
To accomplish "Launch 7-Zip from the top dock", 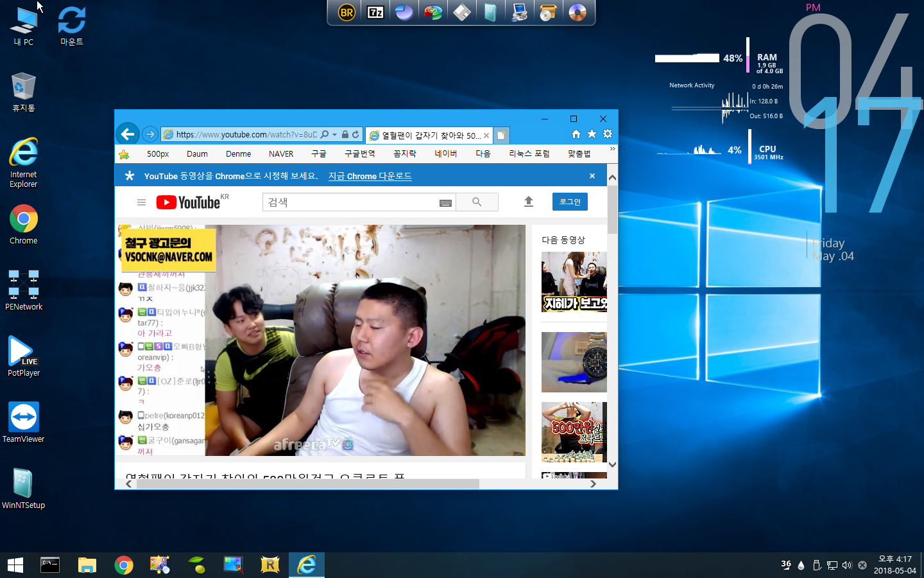I will [x=375, y=12].
